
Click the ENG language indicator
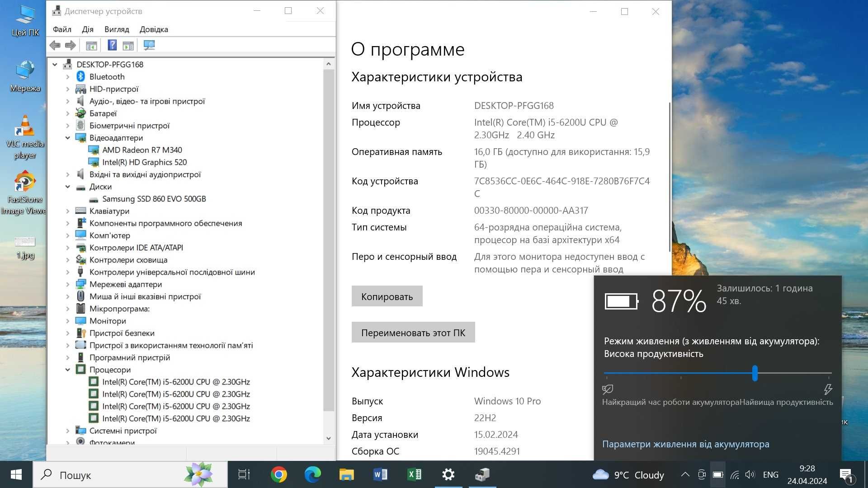pos(770,475)
